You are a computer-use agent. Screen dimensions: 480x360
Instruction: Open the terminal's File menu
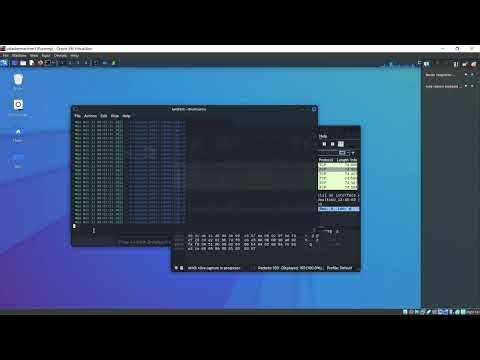coord(78,116)
